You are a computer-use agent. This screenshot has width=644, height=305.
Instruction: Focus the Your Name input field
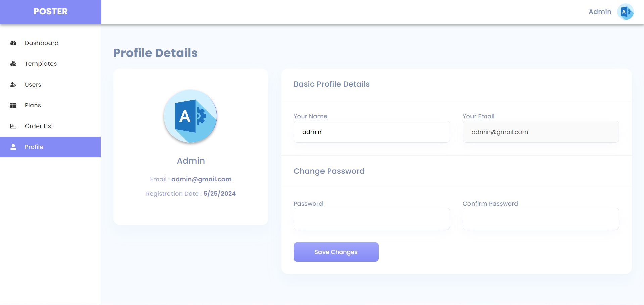point(371,132)
